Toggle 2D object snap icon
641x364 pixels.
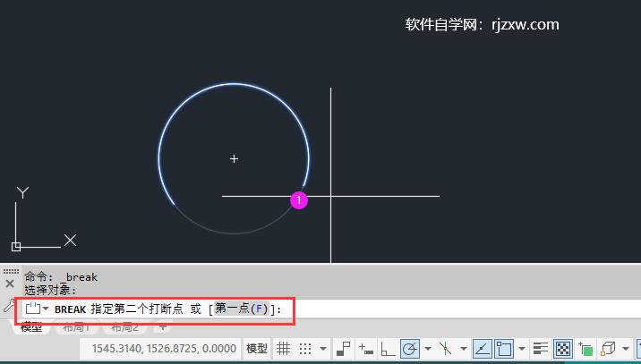point(504,349)
